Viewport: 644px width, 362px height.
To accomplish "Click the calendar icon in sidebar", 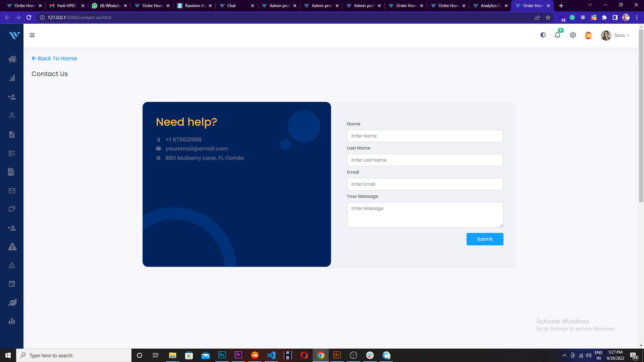I will [x=12, y=284].
